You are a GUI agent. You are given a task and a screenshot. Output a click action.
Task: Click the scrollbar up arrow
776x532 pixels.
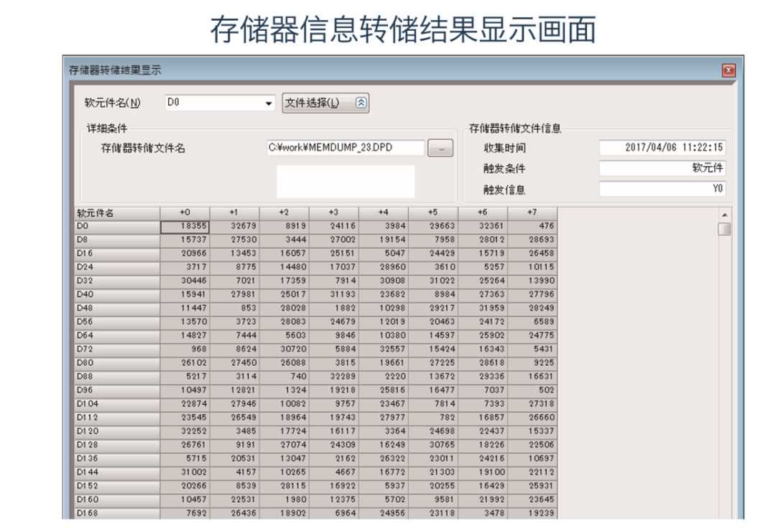724,214
